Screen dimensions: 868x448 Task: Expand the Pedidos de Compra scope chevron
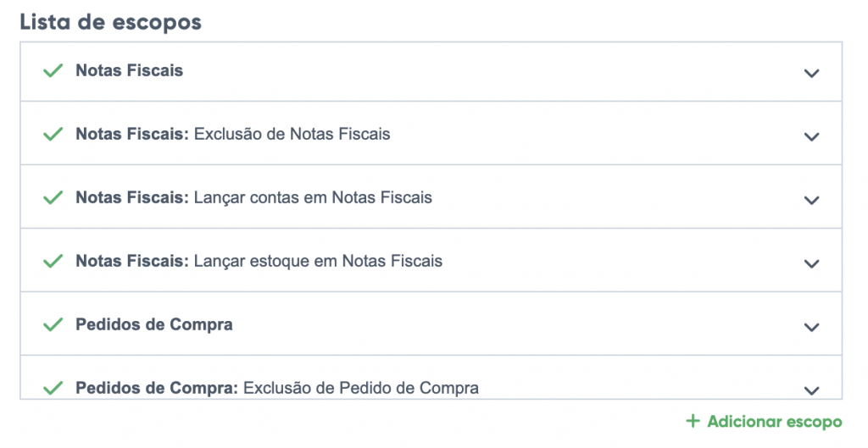pos(811,327)
